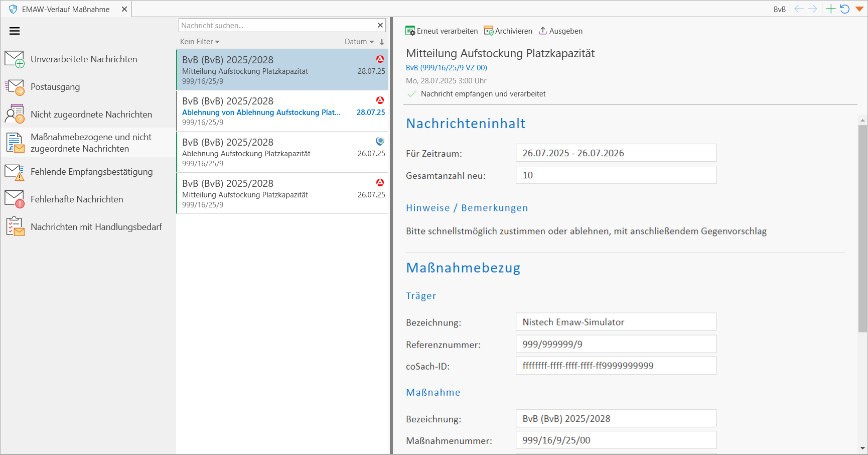Click scrollbar down arrow in detail pane
The height and width of the screenshot is (455, 868).
862,448
